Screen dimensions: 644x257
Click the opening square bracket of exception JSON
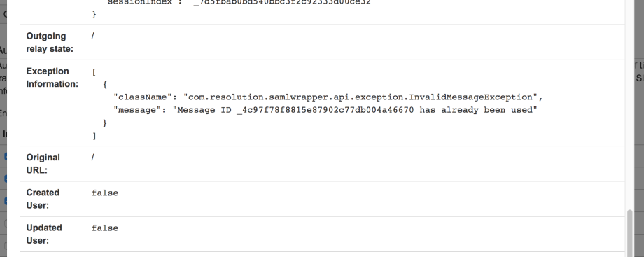[94, 72]
